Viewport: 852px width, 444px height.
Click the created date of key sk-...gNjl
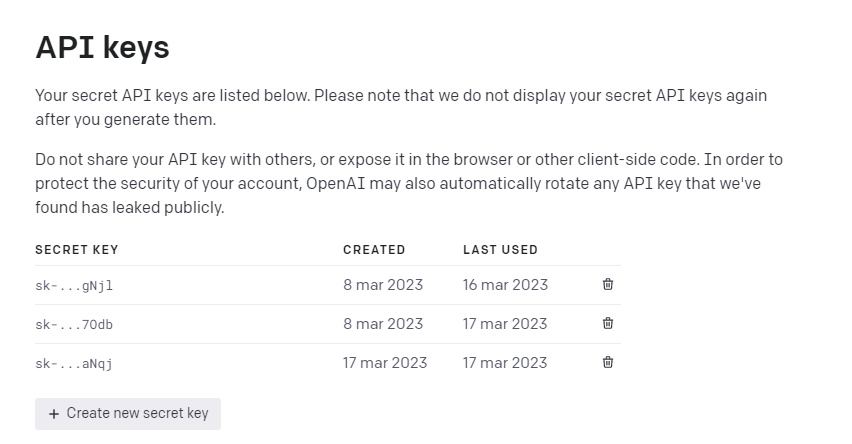point(383,285)
